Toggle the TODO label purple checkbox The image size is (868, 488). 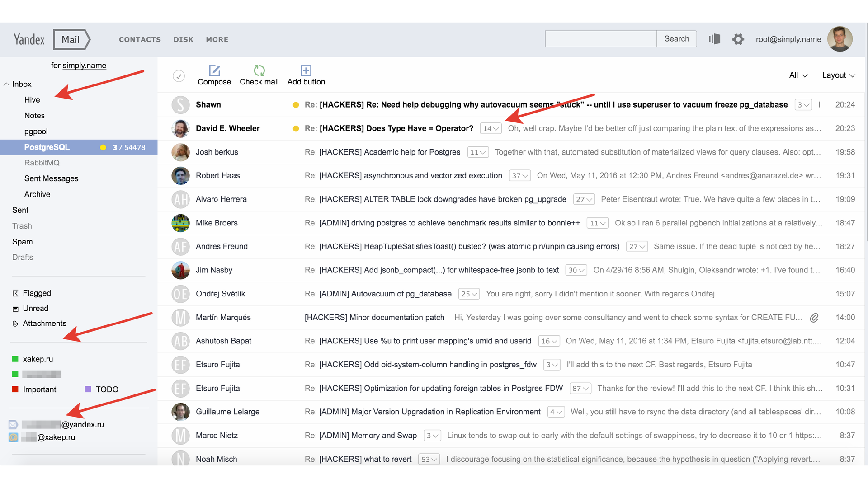(x=88, y=389)
